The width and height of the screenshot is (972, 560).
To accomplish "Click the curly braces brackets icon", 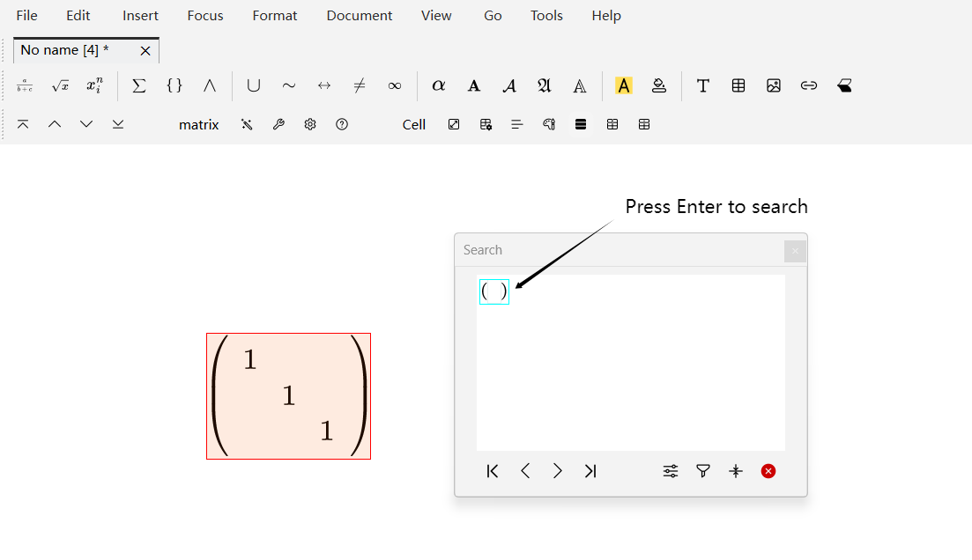I will (174, 85).
